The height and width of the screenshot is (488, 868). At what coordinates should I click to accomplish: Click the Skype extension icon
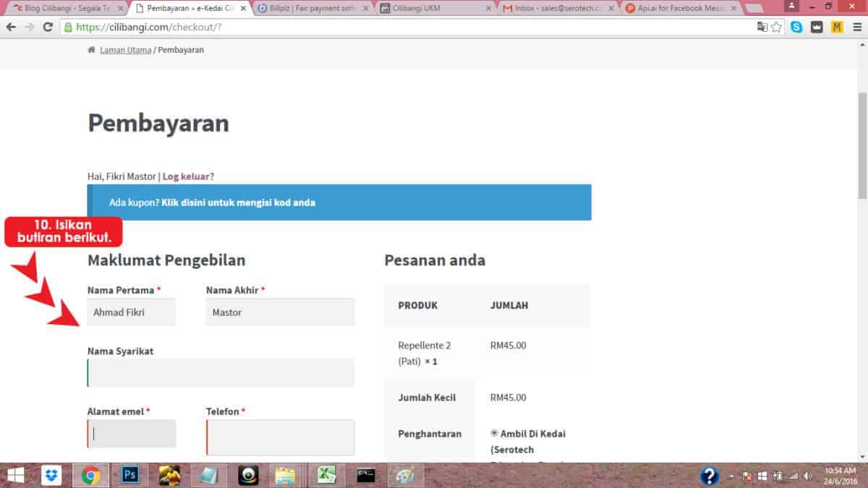click(x=796, y=27)
